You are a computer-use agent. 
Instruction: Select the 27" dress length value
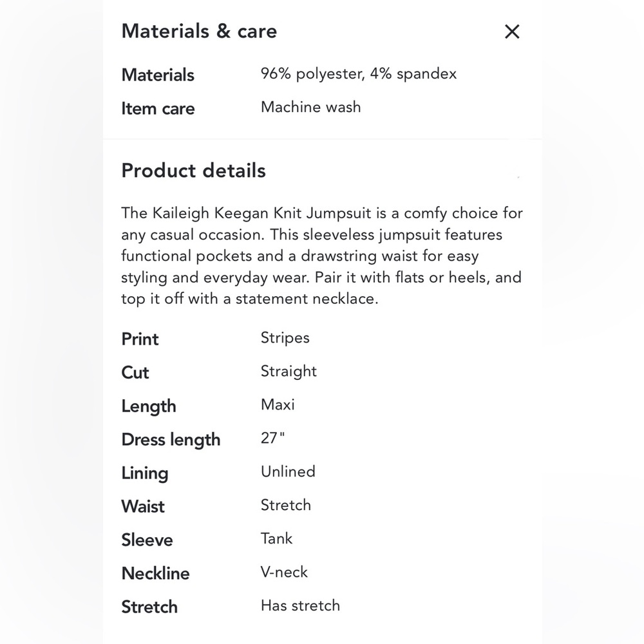[x=272, y=439]
